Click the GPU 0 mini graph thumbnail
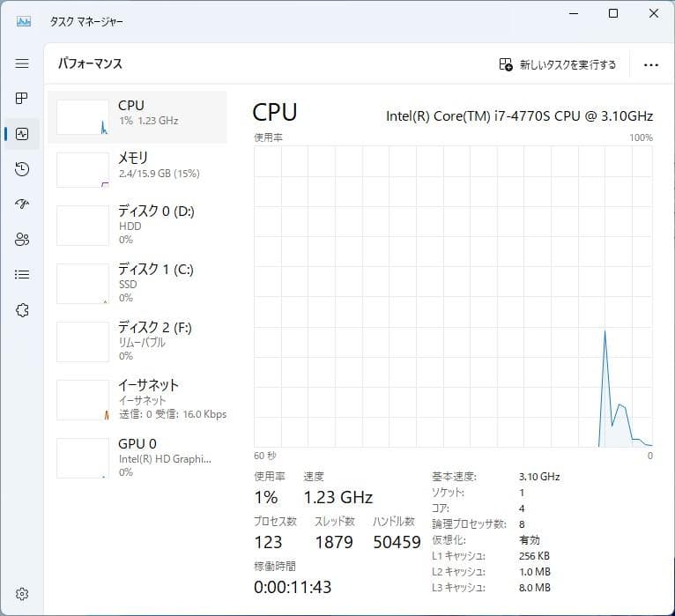 (x=83, y=458)
